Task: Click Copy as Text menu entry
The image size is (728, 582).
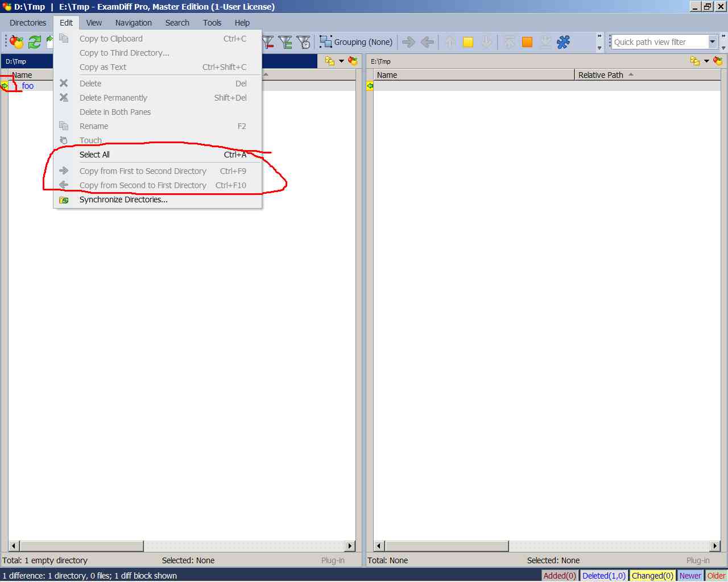Action: pyautogui.click(x=158, y=67)
